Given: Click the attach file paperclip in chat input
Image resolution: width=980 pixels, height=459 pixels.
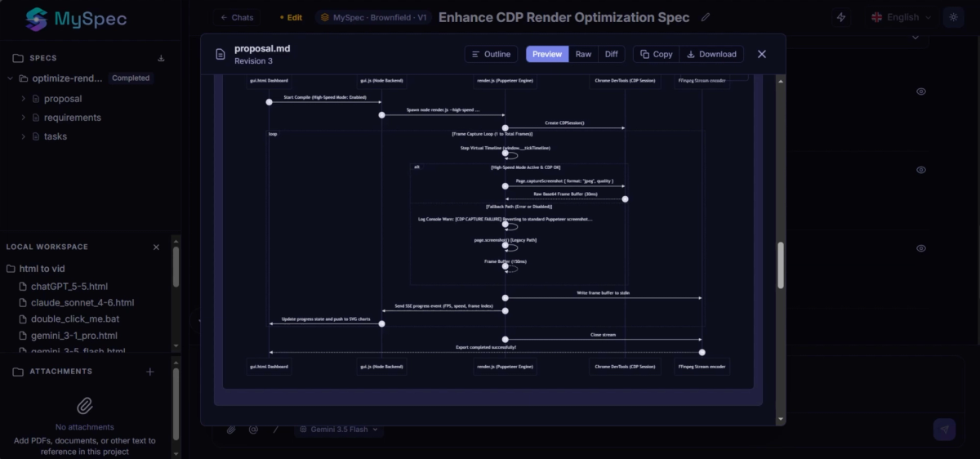Looking at the screenshot, I should click(x=231, y=429).
